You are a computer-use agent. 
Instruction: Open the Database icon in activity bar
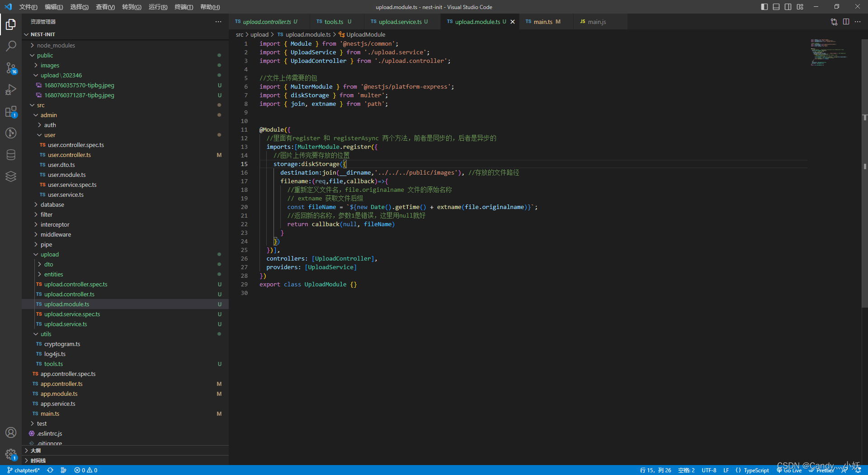(x=11, y=155)
